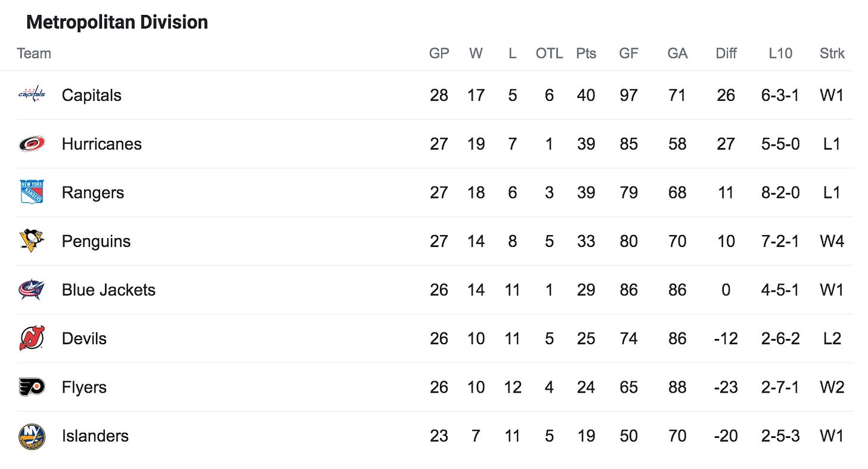Image resolution: width=868 pixels, height=469 pixels.
Task: Open the Capitals team name link
Action: pyautogui.click(x=91, y=95)
